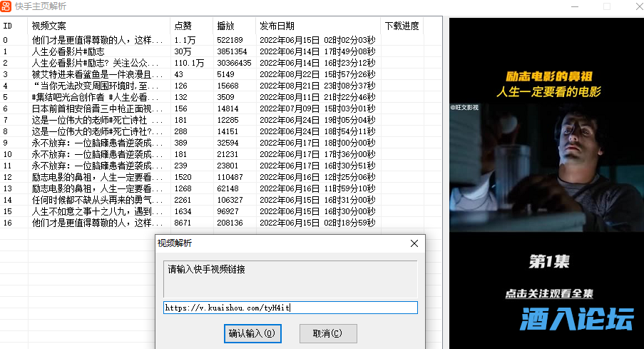
Task: Click the 下载进度 column header
Action: click(x=402, y=26)
